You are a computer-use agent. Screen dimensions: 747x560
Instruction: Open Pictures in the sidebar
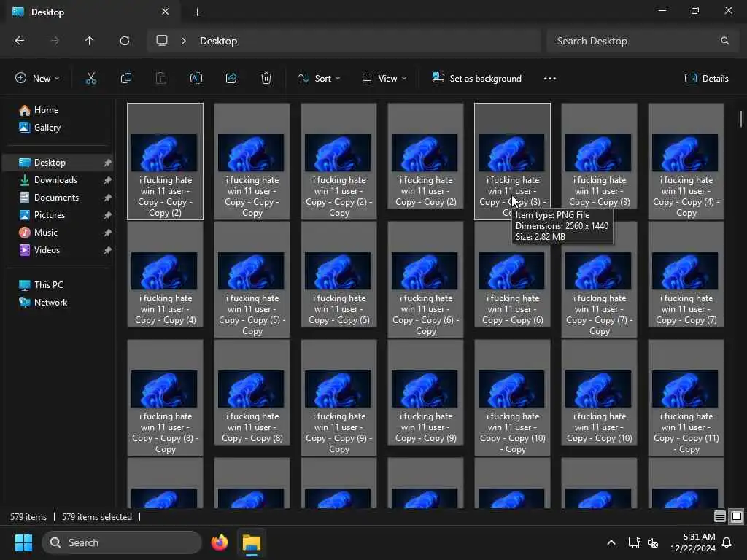click(x=50, y=215)
